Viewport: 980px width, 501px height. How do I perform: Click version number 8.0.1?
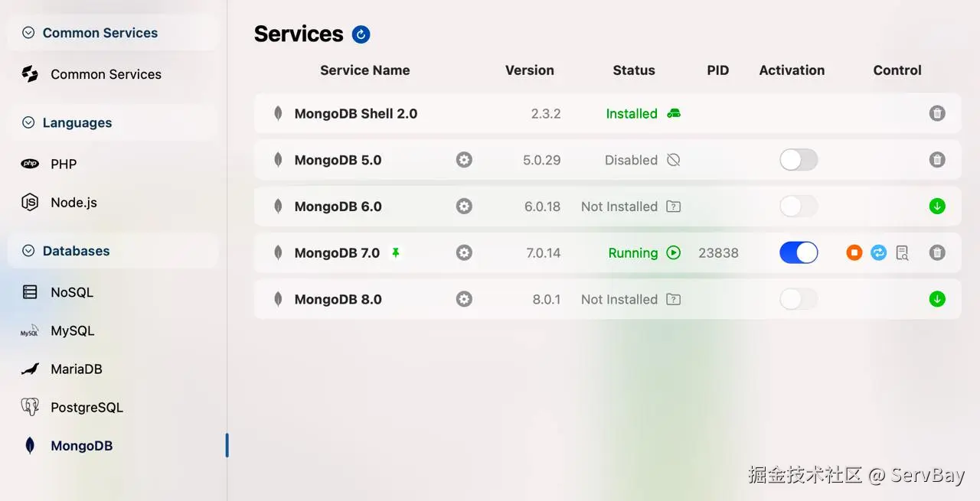pyautogui.click(x=547, y=299)
